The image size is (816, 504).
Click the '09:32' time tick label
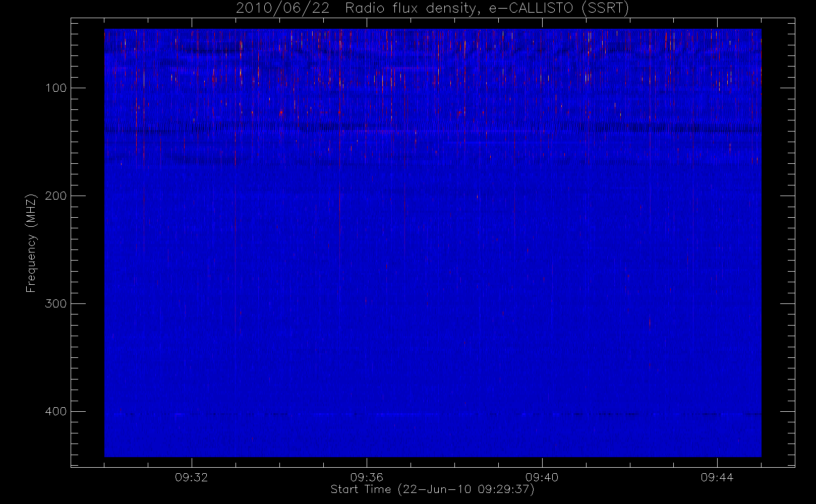point(192,477)
